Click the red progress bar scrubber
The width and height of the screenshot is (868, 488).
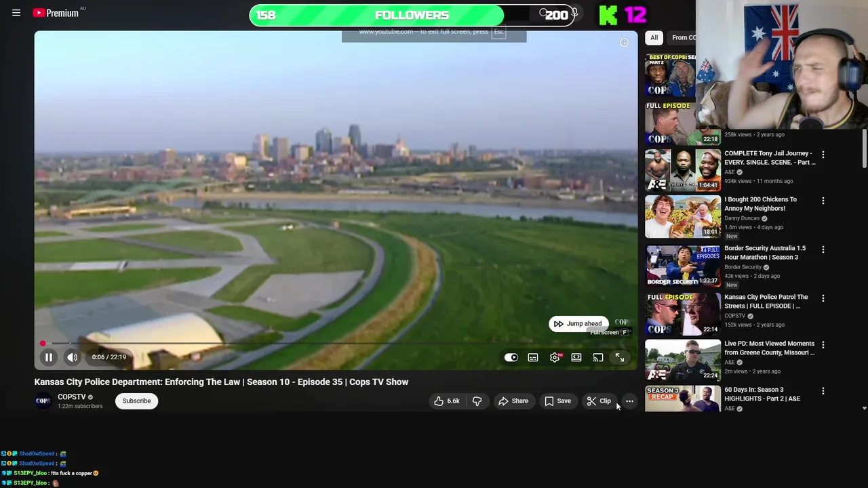(x=43, y=344)
